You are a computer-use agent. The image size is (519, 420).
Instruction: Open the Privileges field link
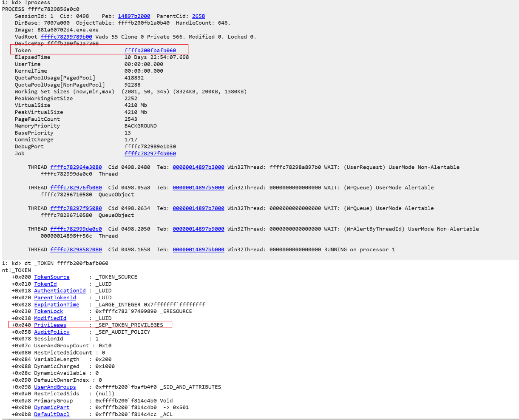[x=50, y=325]
